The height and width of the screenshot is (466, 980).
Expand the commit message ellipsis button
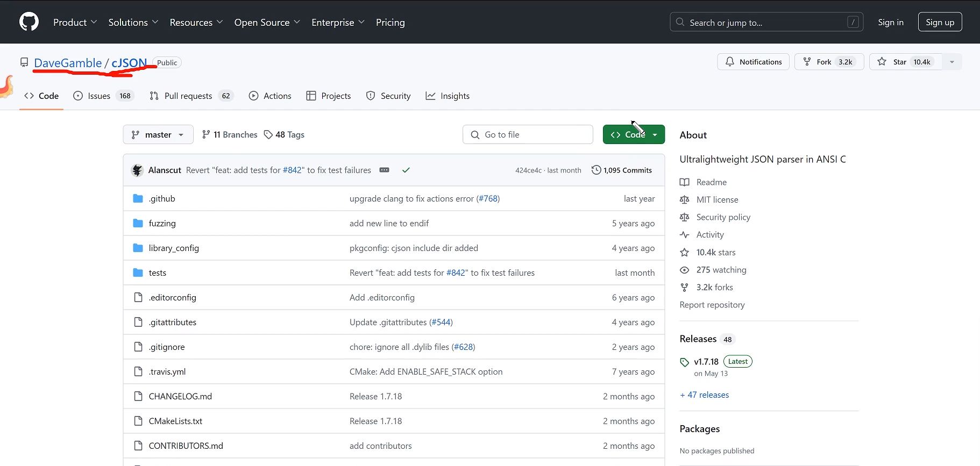click(x=384, y=170)
